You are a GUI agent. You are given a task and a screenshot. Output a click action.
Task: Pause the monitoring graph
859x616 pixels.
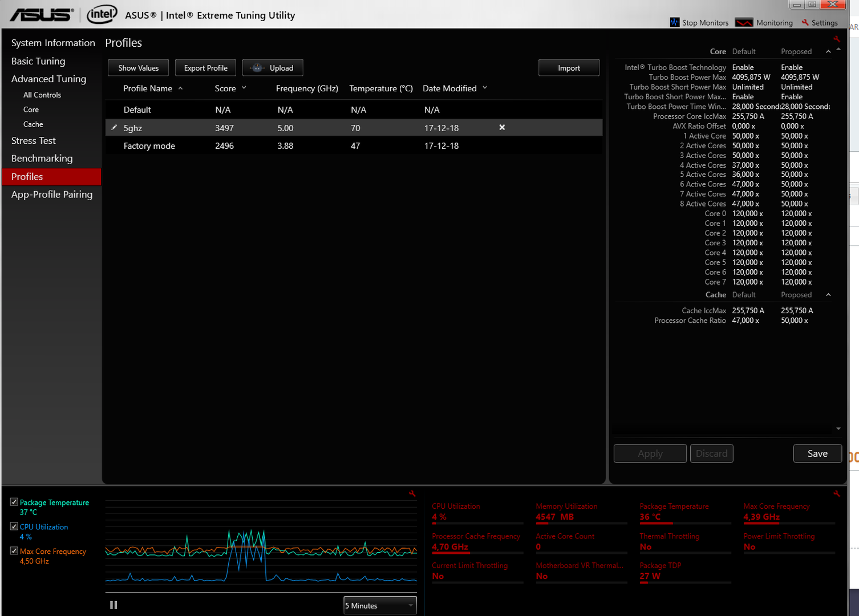point(114,605)
